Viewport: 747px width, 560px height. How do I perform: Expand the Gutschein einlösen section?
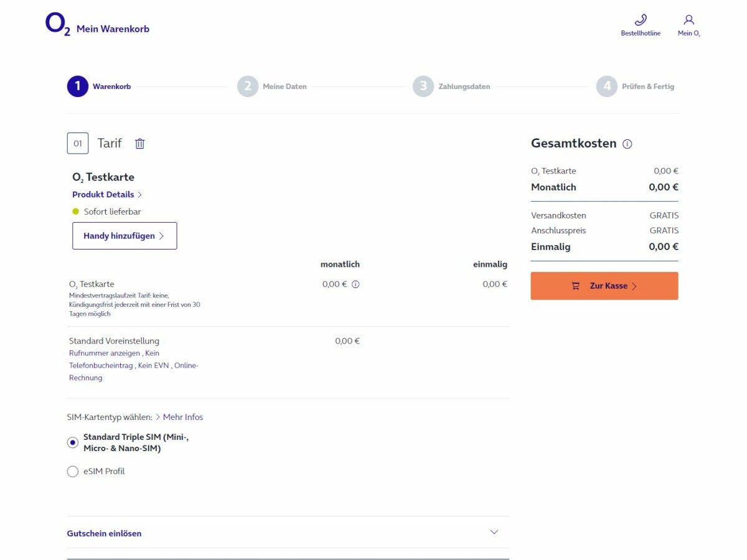point(105,533)
